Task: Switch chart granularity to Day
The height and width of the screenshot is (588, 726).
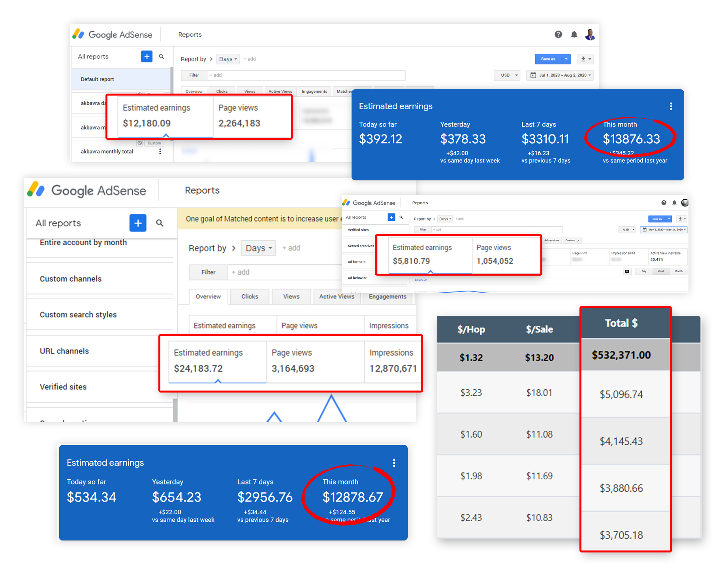Action: coord(644,271)
